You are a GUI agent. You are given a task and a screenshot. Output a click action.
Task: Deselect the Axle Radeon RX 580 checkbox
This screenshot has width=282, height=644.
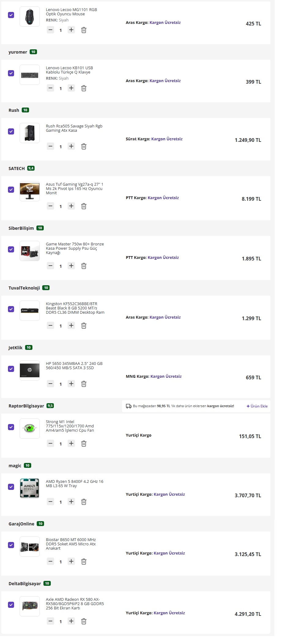coord(11,605)
